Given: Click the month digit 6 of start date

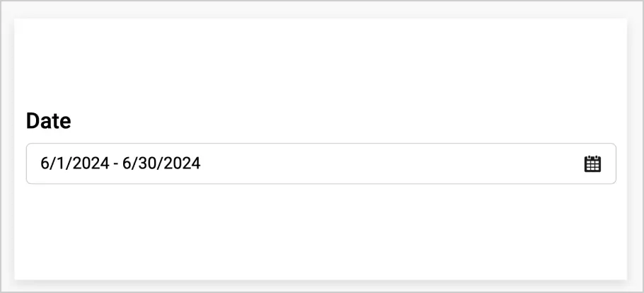Looking at the screenshot, I should (44, 163).
